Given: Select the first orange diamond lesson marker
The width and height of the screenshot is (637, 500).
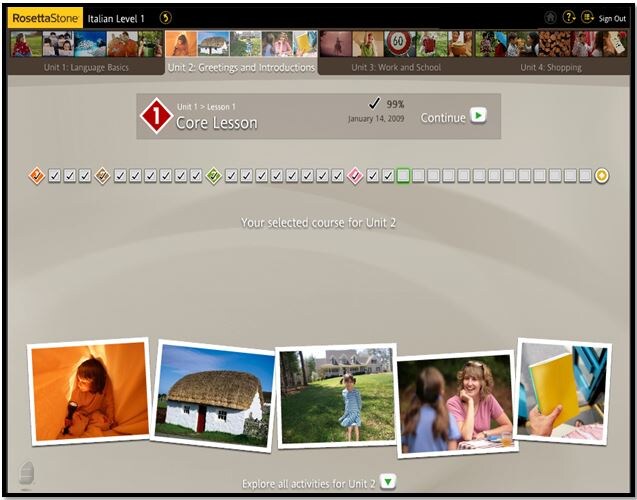Looking at the screenshot, I should tap(37, 176).
